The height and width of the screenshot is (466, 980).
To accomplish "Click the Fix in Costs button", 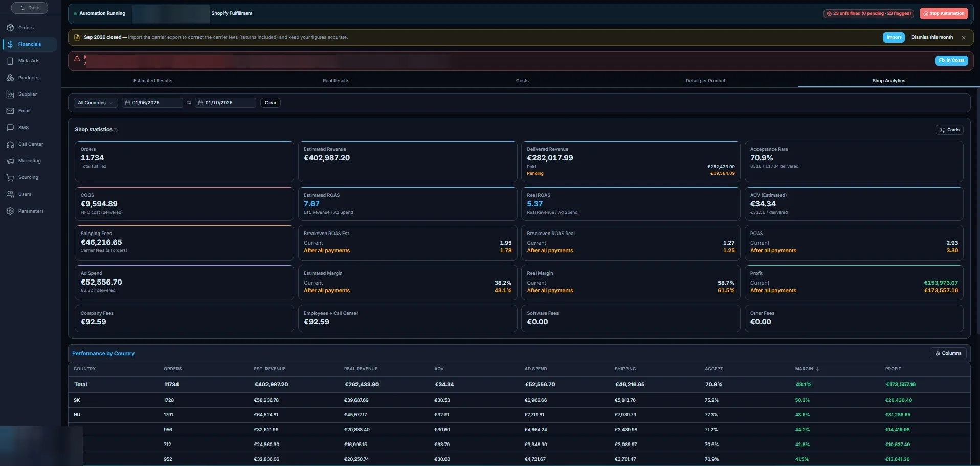I will coord(951,60).
